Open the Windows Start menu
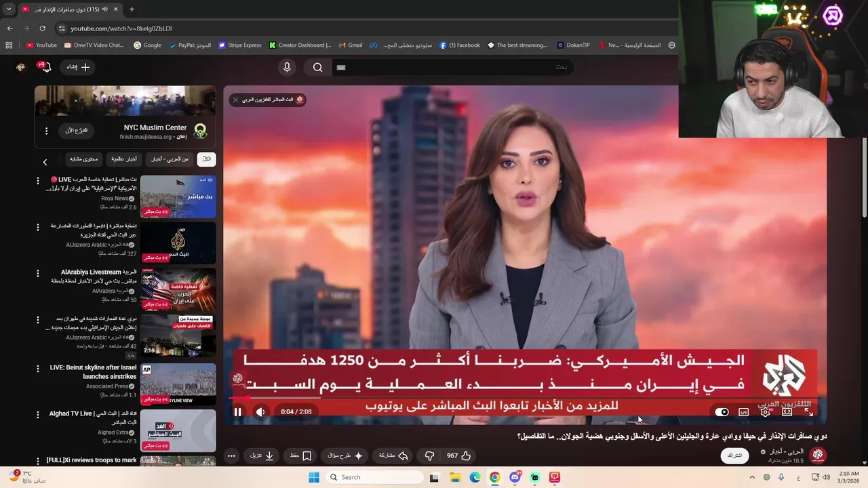The width and height of the screenshot is (868, 488). (x=313, y=477)
